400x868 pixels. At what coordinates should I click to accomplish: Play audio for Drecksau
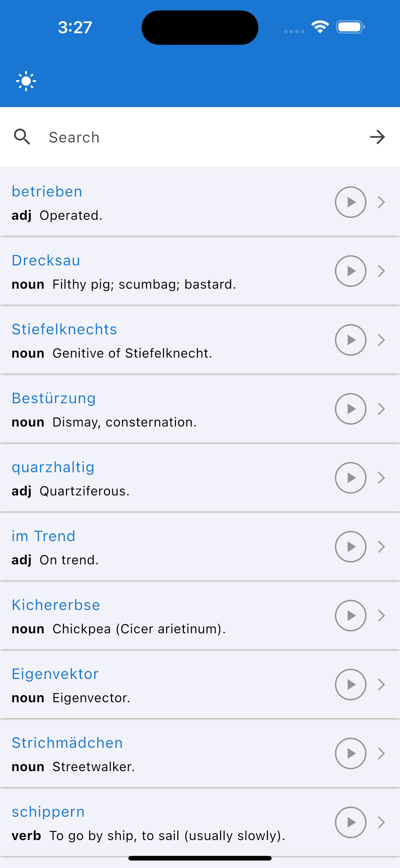[350, 271]
